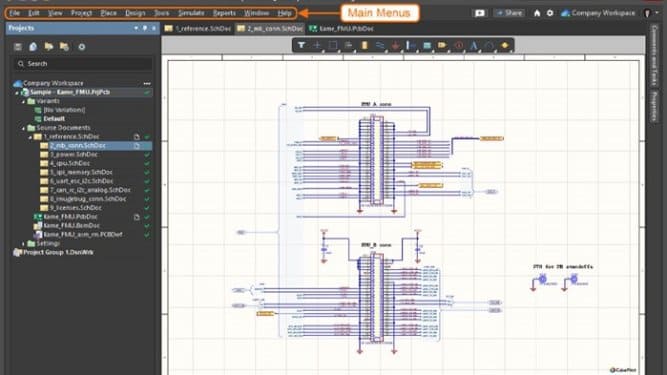Select the Place Part tool
This screenshot has width=667, height=375.
pos(364,45)
